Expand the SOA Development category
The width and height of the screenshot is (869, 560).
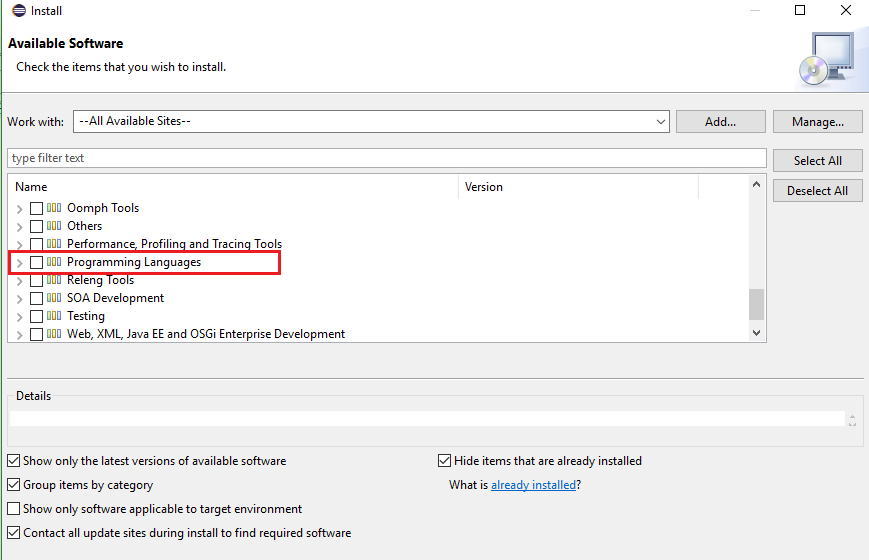click(x=19, y=299)
